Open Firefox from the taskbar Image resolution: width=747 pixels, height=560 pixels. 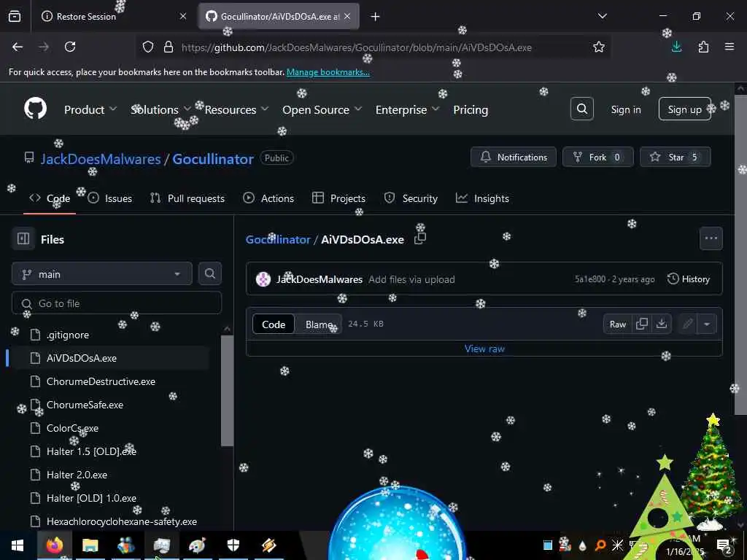click(54, 545)
